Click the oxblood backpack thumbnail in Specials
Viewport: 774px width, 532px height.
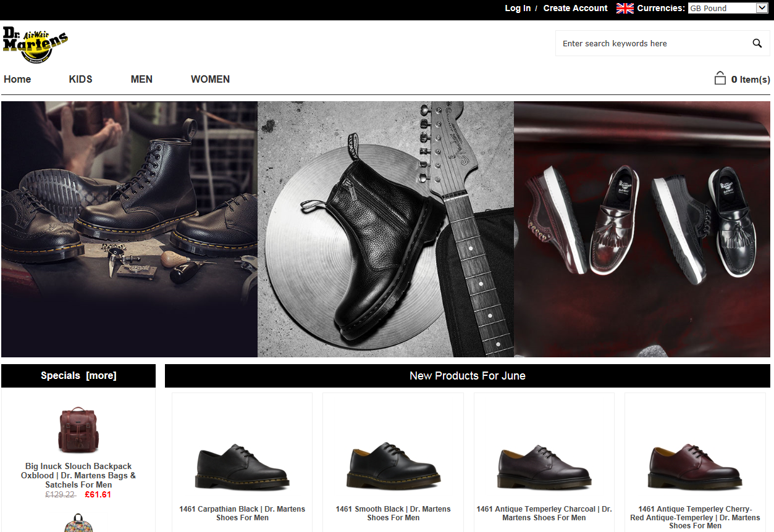(x=78, y=430)
